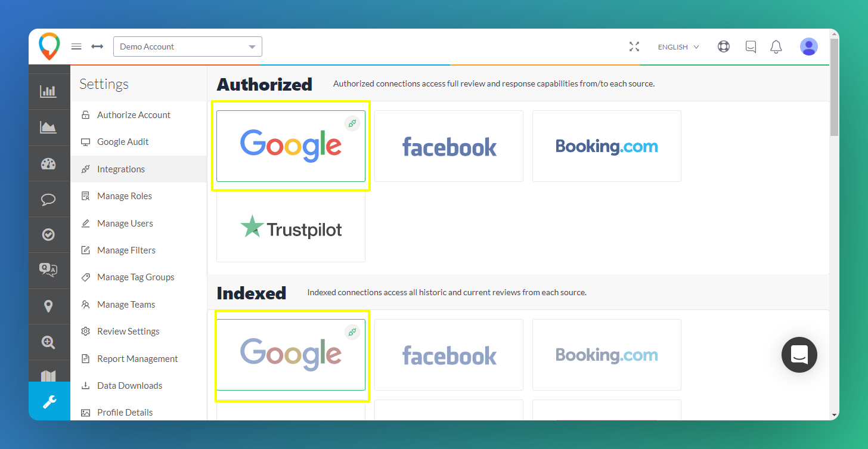Open the location pin sidebar icon
Image resolution: width=868 pixels, height=449 pixels.
(x=48, y=306)
